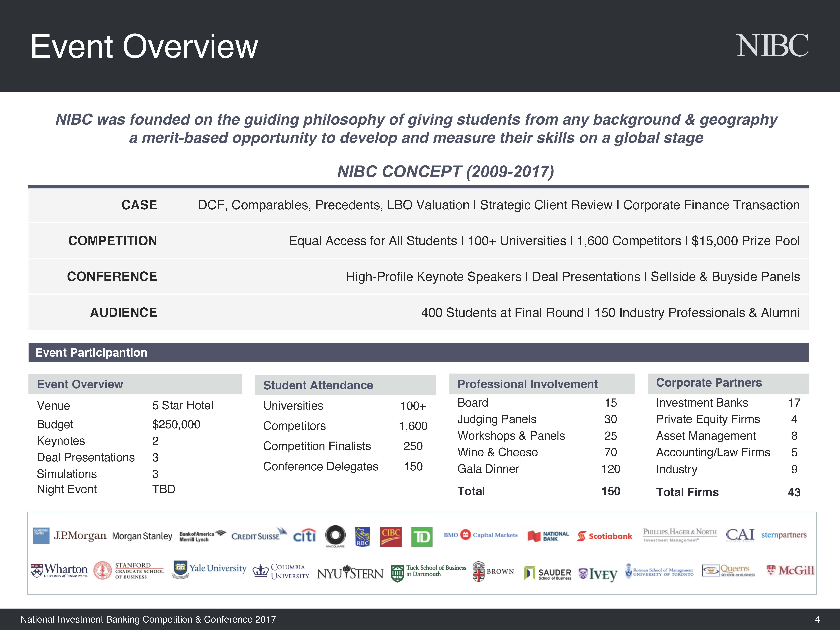Click the red CIBC logo
Image resolution: width=840 pixels, height=630 pixels.
point(391,537)
